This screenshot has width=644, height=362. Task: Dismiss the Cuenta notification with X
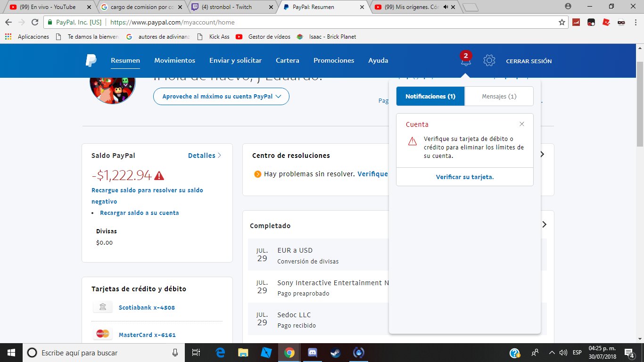click(x=522, y=124)
